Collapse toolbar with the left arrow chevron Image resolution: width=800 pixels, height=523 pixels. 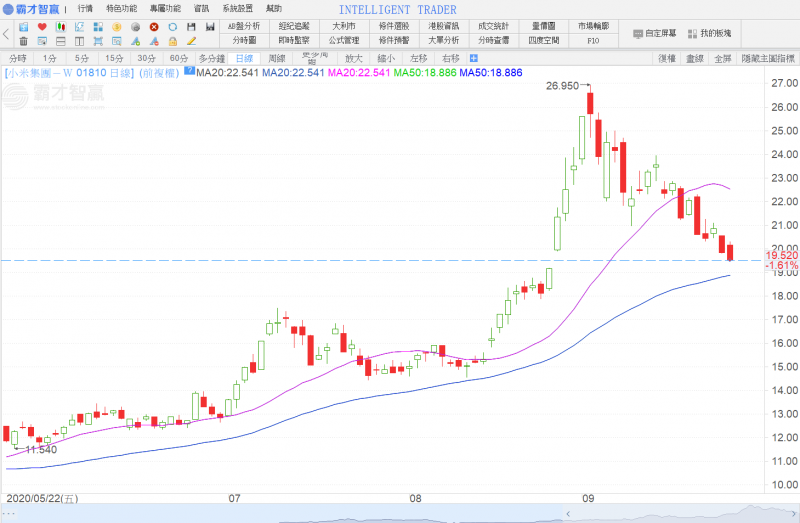6,34
